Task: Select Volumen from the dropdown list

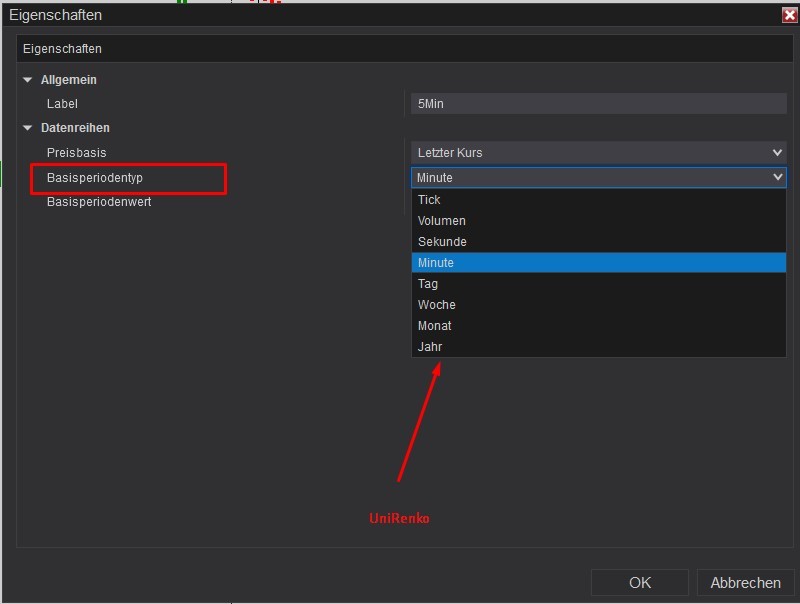Action: tap(598, 221)
